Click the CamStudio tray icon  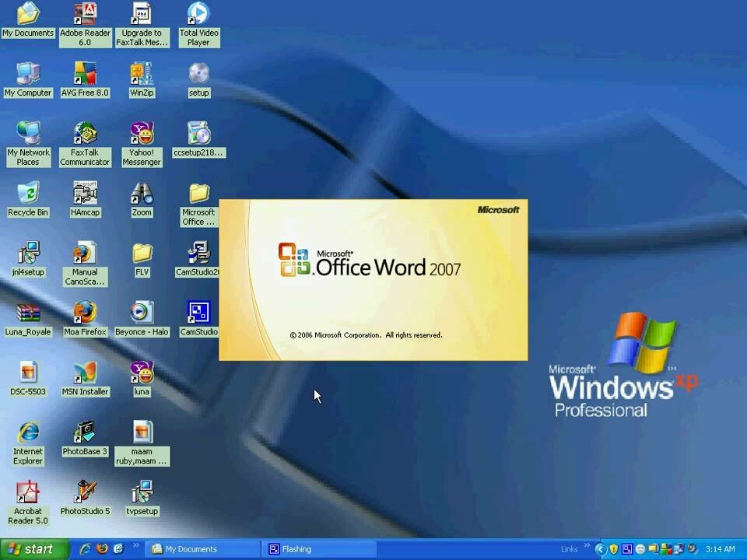point(627,550)
